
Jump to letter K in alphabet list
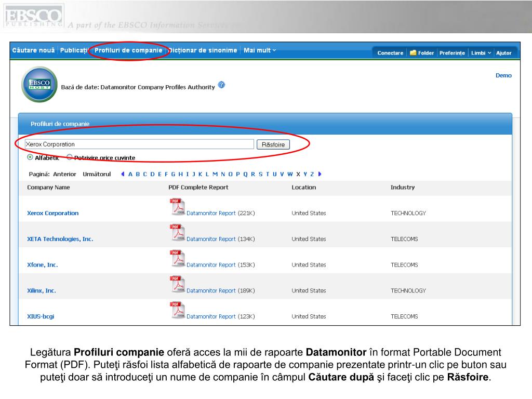[200, 174]
